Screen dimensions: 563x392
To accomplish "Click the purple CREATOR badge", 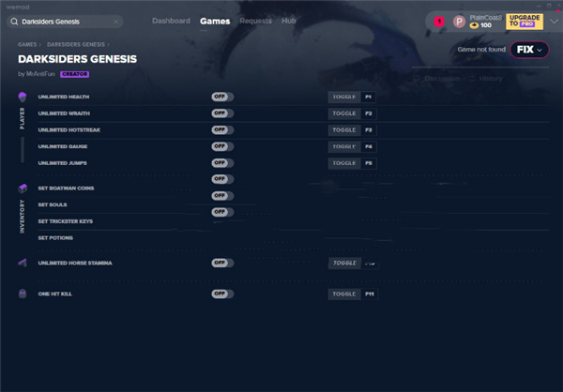I will (x=75, y=74).
